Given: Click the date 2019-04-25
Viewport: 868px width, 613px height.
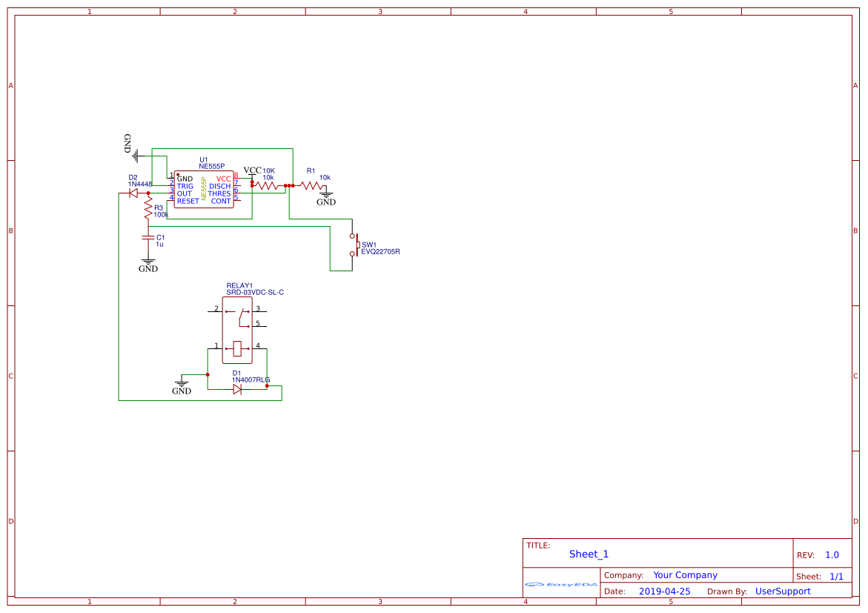Looking at the screenshot, I should 664,592.
